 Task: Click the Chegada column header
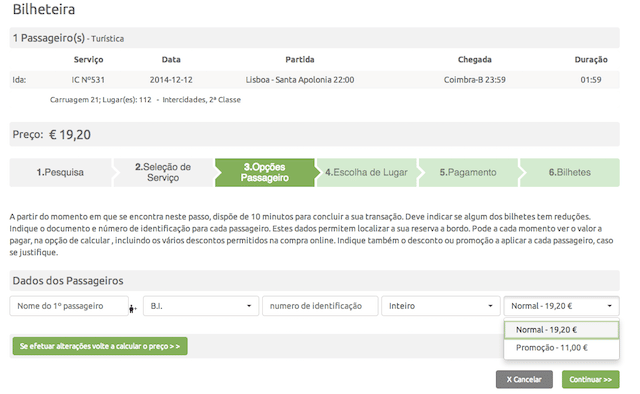(x=475, y=60)
